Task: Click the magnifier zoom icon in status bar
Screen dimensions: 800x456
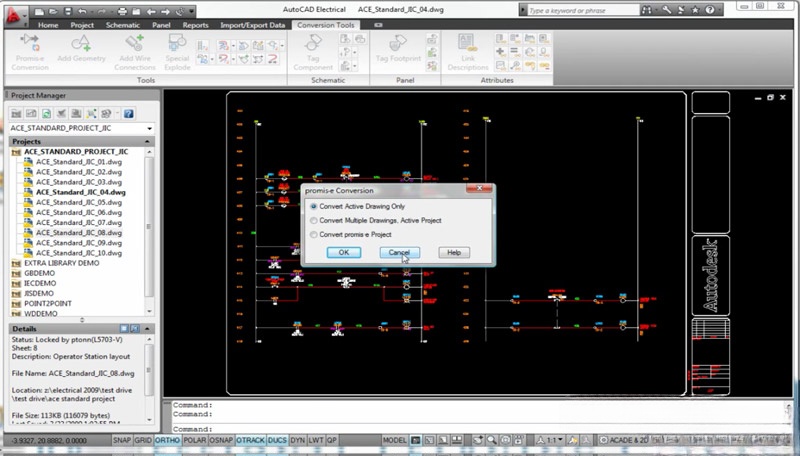Action: (x=491, y=440)
